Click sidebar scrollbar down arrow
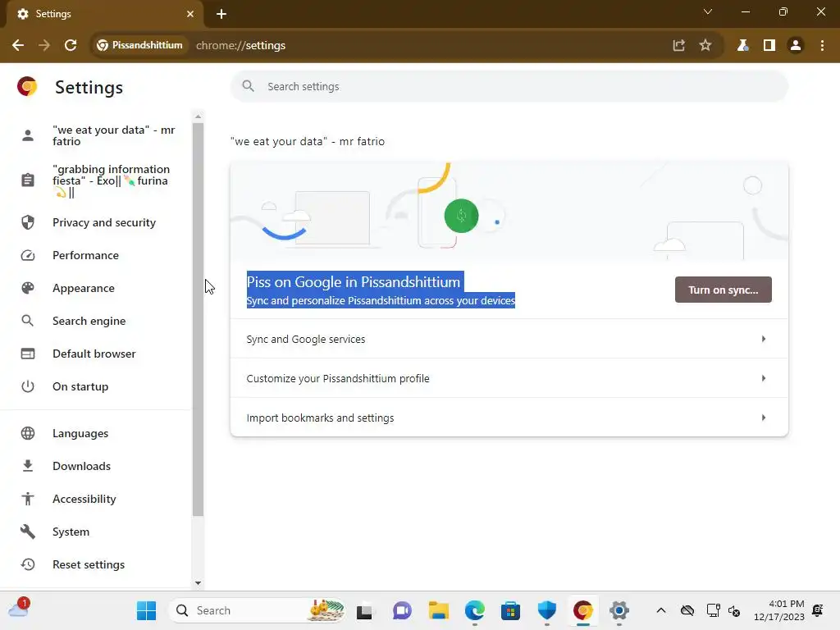The image size is (840, 630). [199, 583]
